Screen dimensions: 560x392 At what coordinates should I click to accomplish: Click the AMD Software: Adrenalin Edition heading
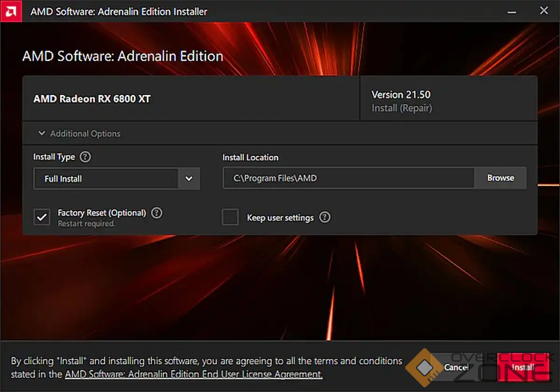point(123,56)
